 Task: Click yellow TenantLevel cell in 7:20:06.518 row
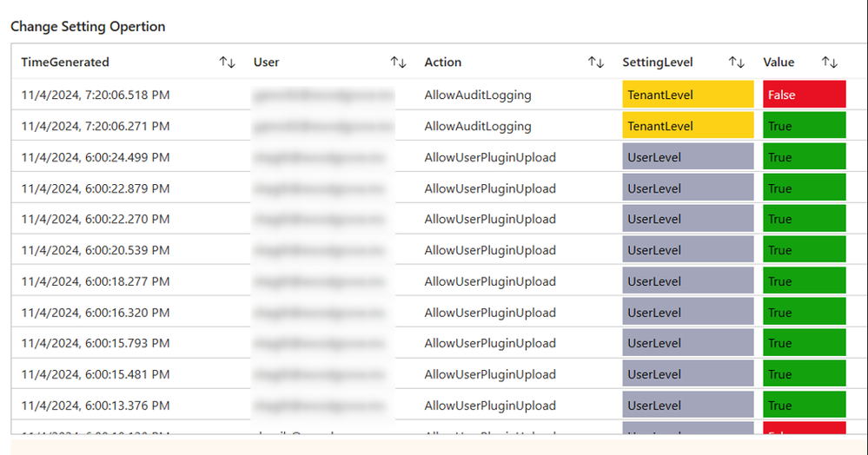[688, 94]
